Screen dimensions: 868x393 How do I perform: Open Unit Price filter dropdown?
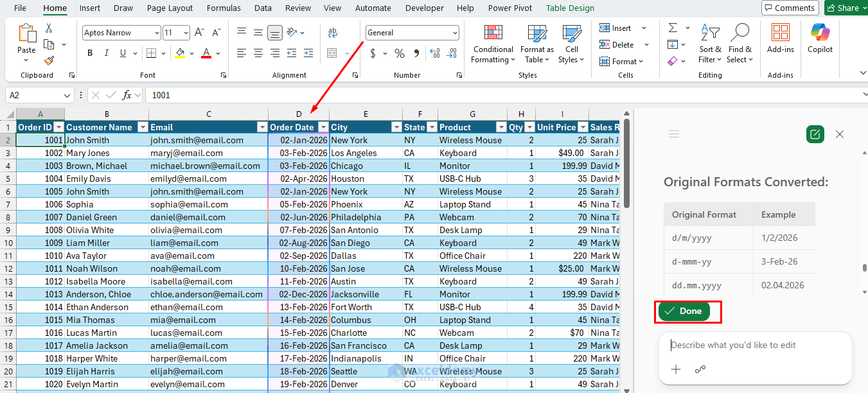(582, 127)
